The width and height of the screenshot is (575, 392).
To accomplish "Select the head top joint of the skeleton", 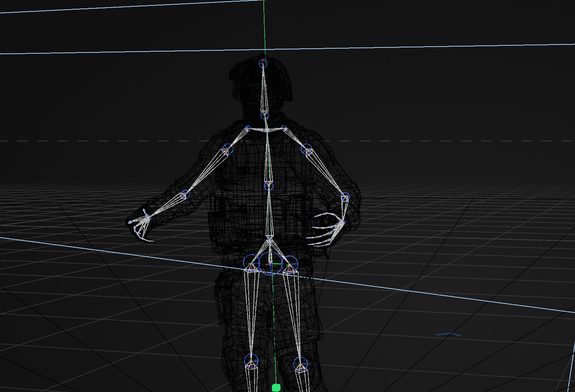I will pos(263,64).
